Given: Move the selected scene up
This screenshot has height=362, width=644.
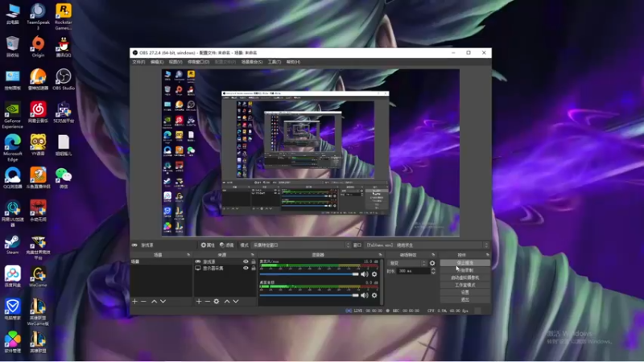Looking at the screenshot, I should pyautogui.click(x=154, y=301).
